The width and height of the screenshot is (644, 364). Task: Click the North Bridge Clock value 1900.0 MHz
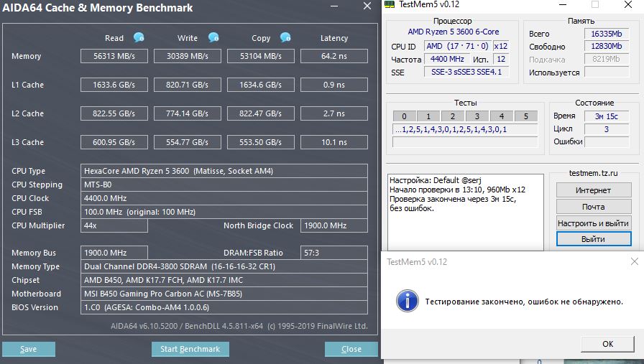click(x=334, y=225)
